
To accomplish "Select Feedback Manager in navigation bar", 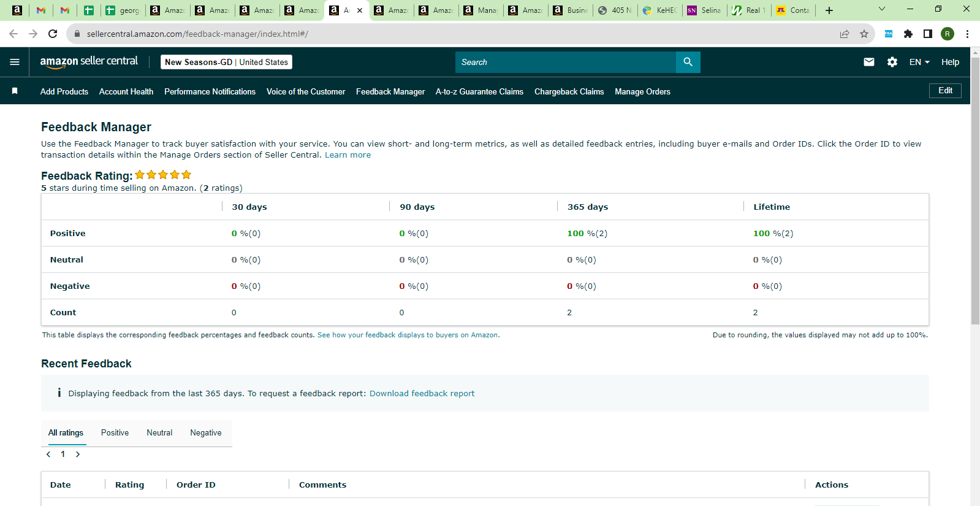I will pyautogui.click(x=390, y=91).
